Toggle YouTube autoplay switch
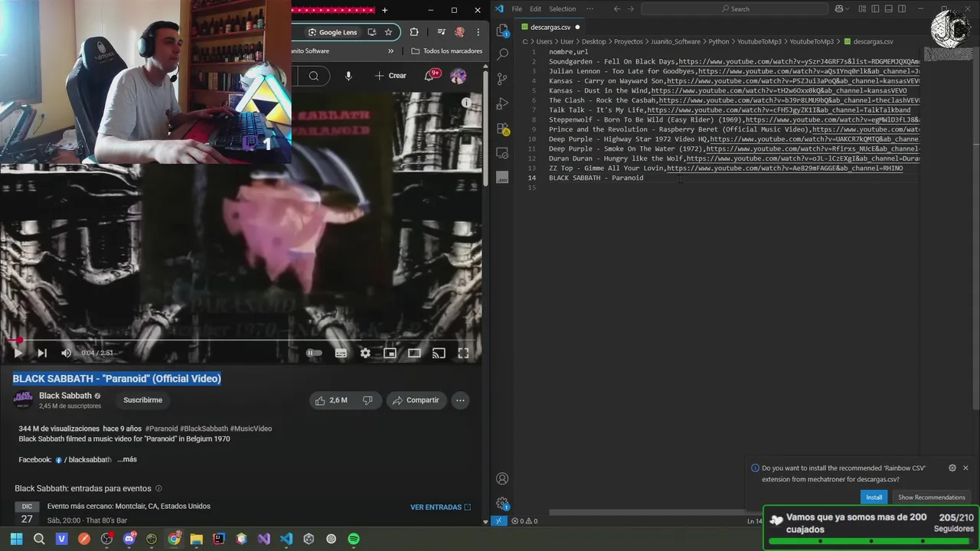 (314, 353)
